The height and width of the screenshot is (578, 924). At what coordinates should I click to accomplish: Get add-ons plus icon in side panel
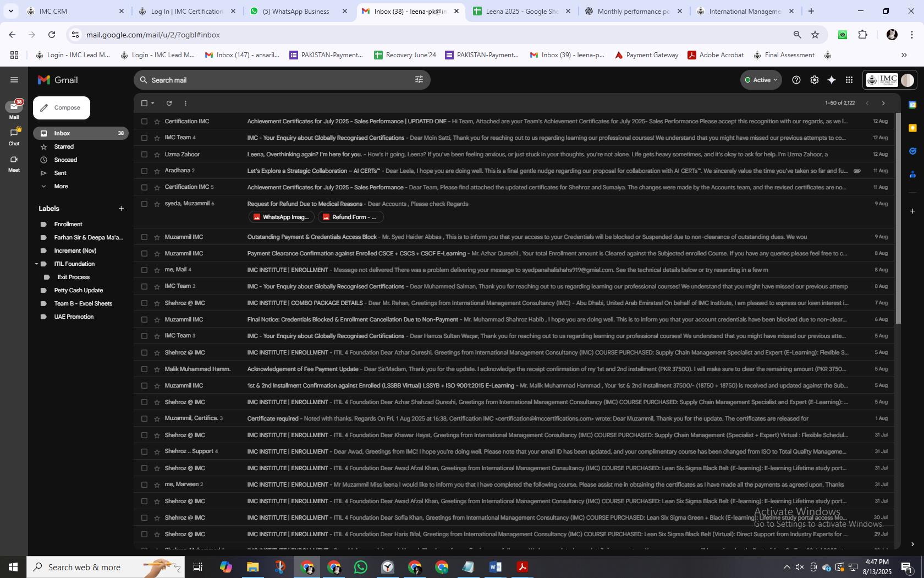pyautogui.click(x=912, y=211)
